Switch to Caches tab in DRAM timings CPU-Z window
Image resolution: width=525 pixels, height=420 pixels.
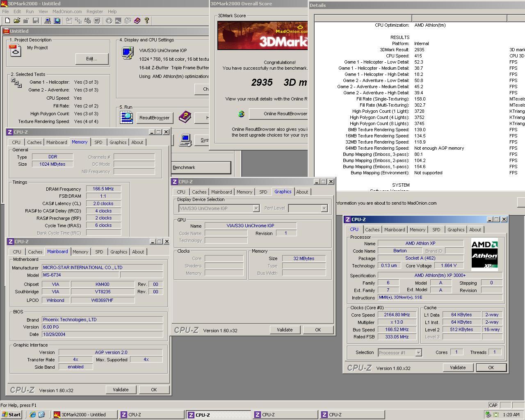(x=34, y=142)
